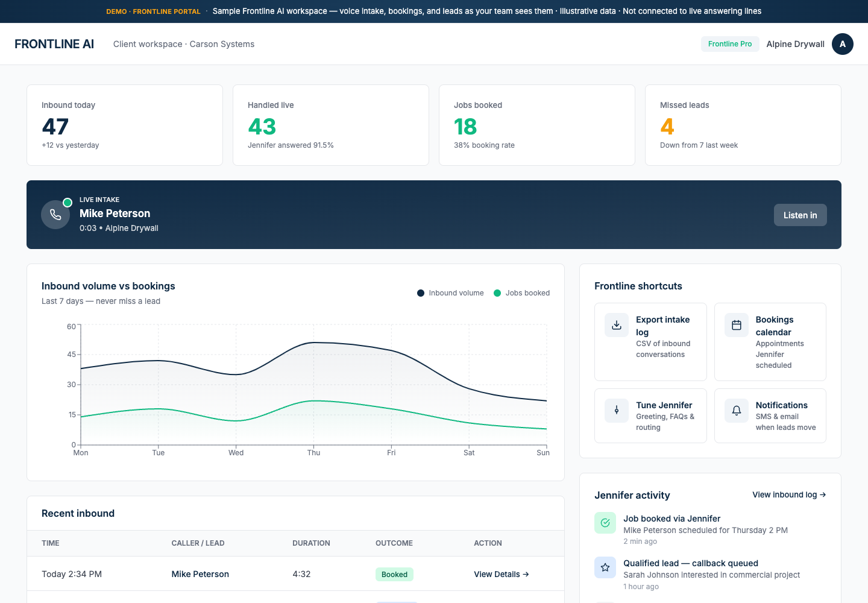The height and width of the screenshot is (603, 868).
Task: Open View Details for Mike Peterson
Action: point(502,574)
